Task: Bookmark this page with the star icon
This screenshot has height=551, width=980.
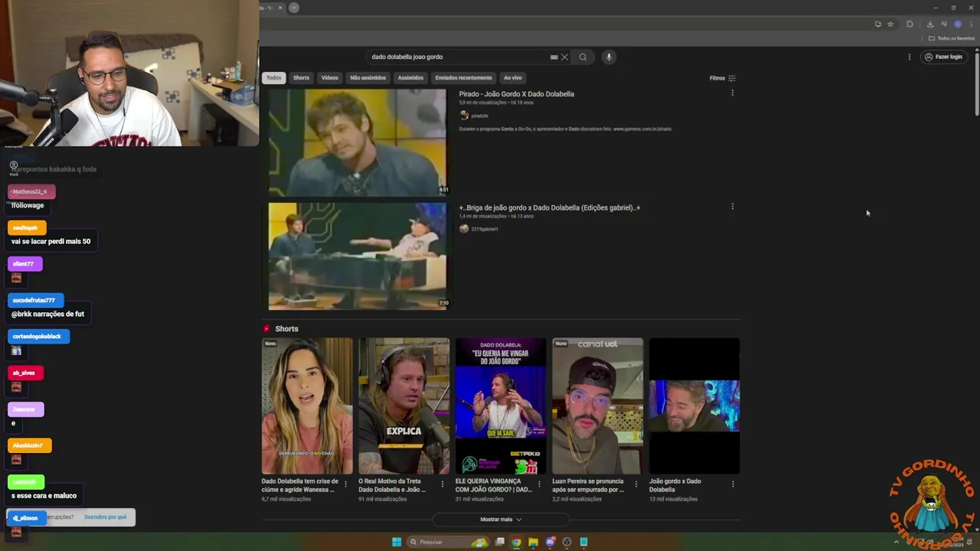Action: coord(890,24)
